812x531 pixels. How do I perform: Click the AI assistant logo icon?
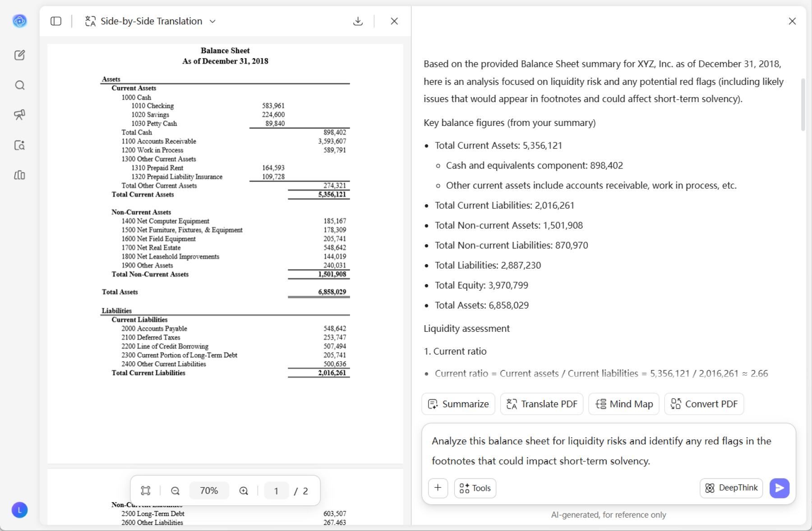[19, 21]
